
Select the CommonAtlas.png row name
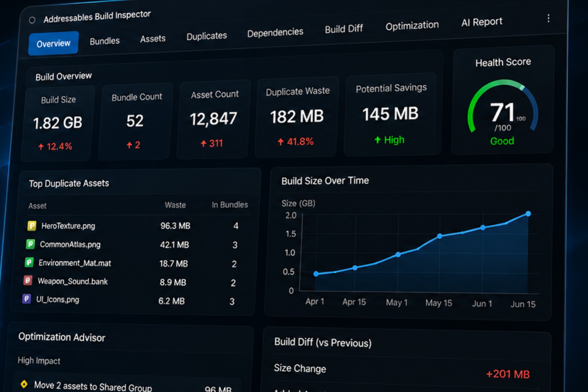click(x=70, y=245)
